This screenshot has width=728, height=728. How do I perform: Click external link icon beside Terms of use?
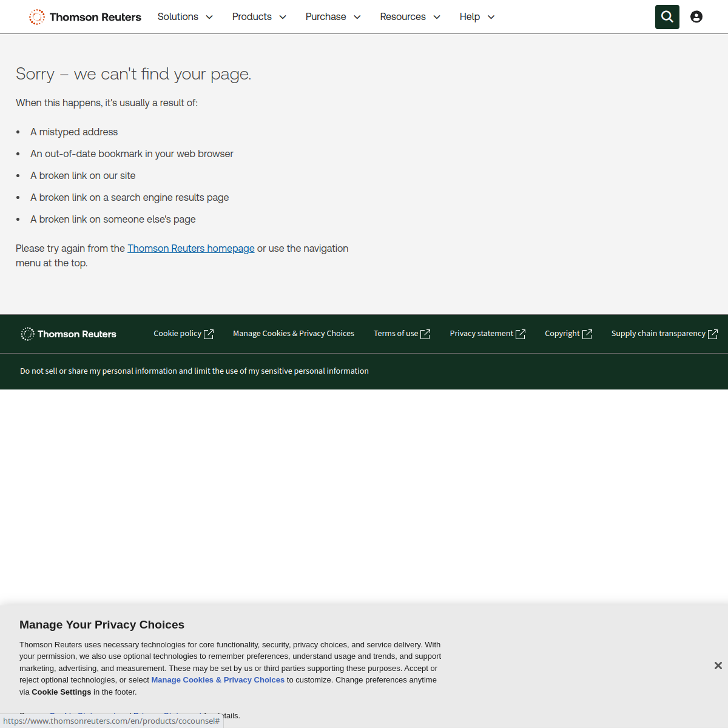425,334
